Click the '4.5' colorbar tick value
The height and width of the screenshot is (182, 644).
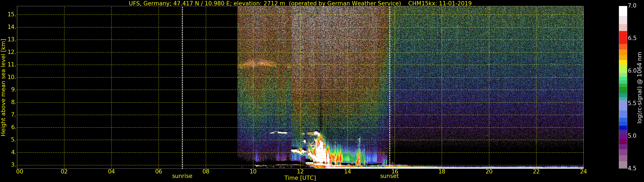632,168
